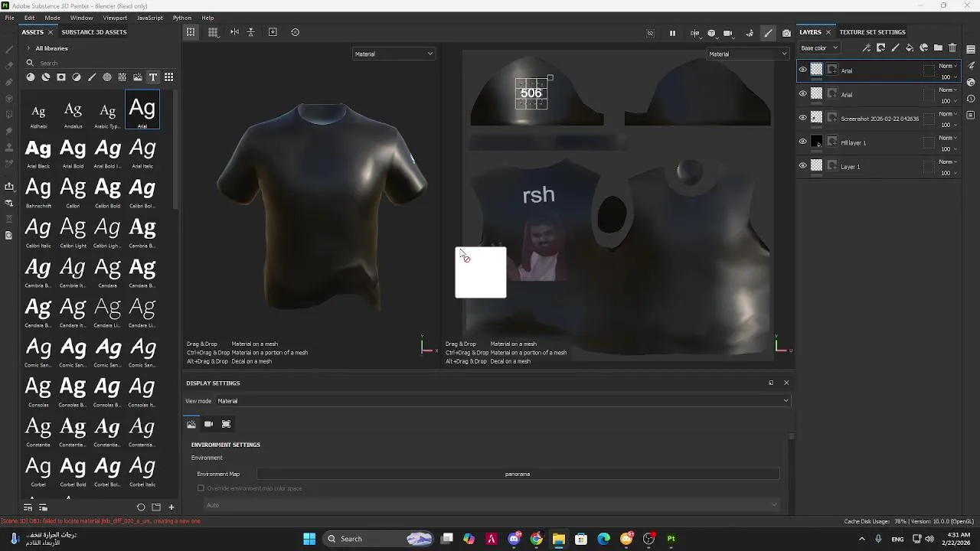The height and width of the screenshot is (551, 980).
Task: Filter assets by Brushes icon
Action: point(92,77)
